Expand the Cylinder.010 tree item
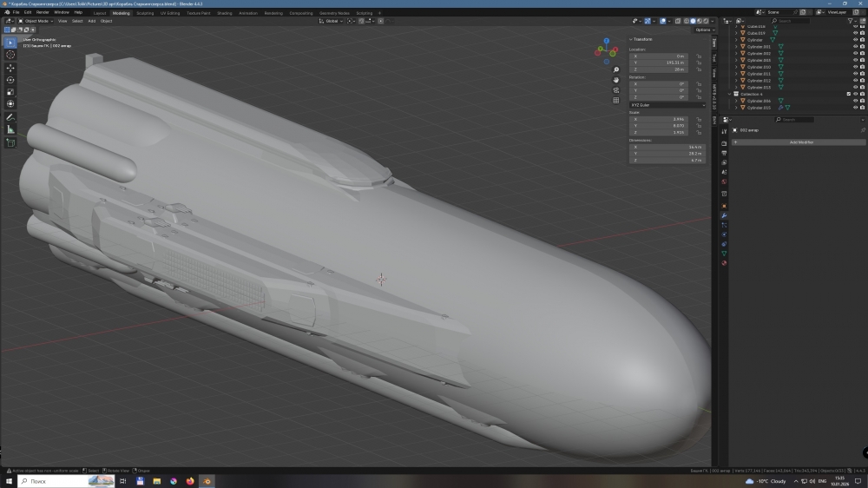Screen dimensions: 868x488 (x=737, y=67)
